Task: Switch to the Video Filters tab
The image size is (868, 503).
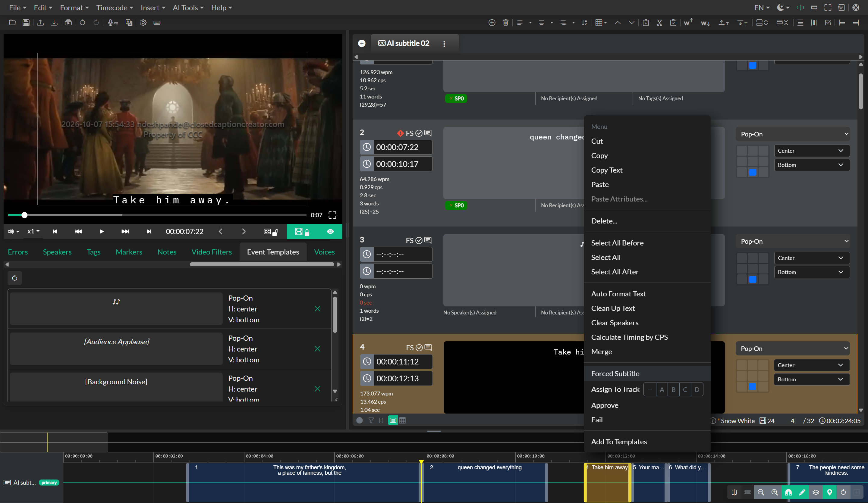Action: tap(212, 252)
